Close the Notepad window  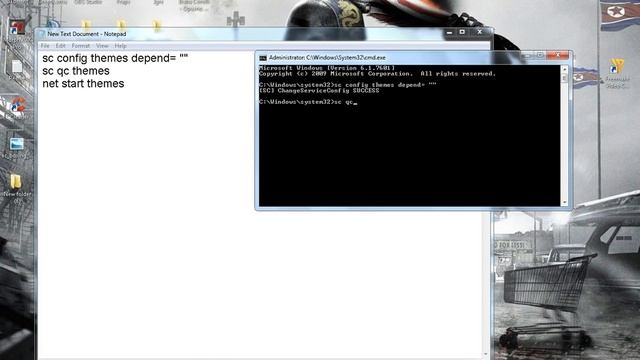pyautogui.click(x=480, y=31)
